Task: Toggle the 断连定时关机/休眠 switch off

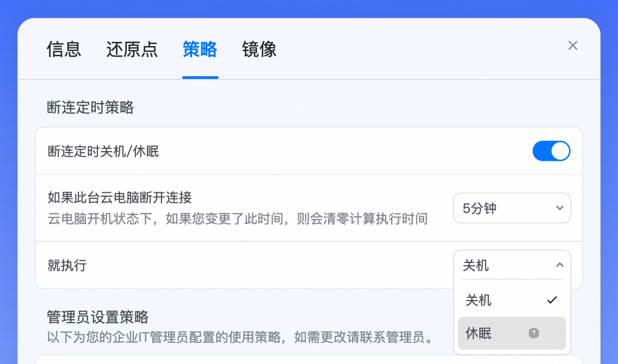Action: pos(551,151)
